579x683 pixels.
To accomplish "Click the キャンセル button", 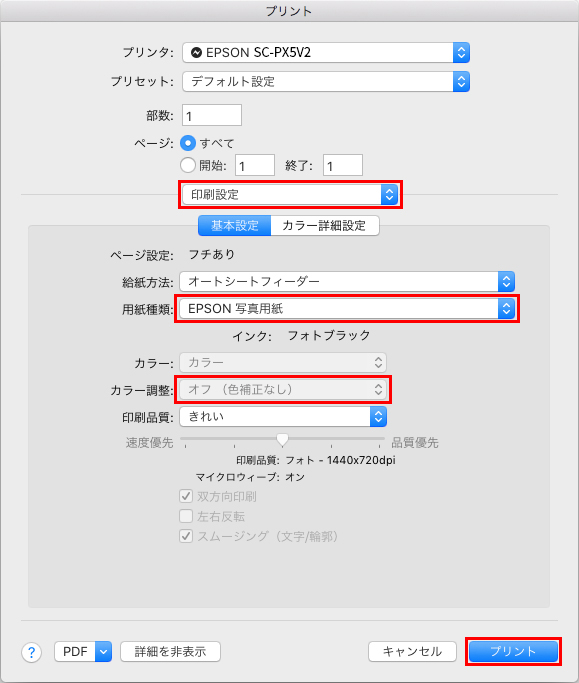I will point(412,652).
